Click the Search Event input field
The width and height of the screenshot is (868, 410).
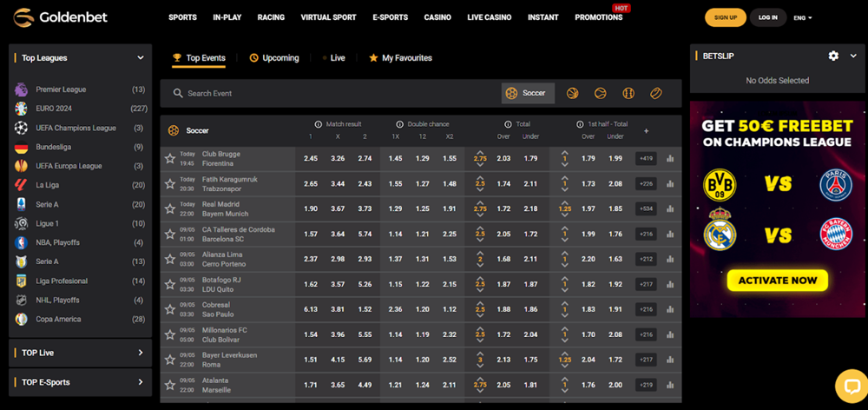330,93
